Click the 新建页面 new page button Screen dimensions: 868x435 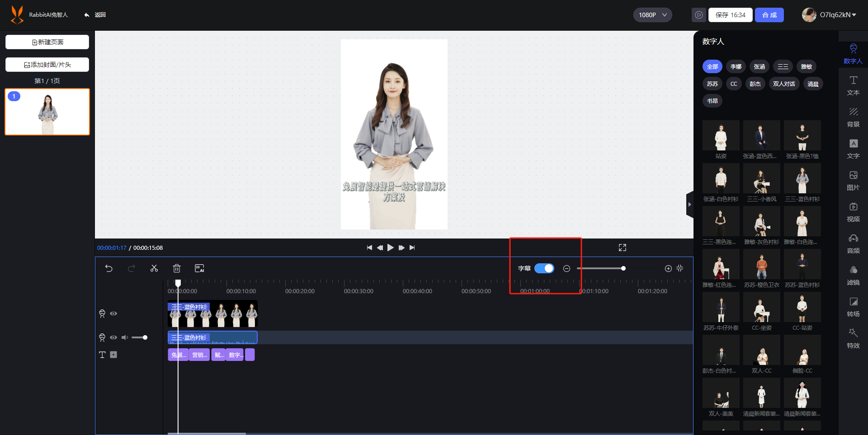(47, 42)
